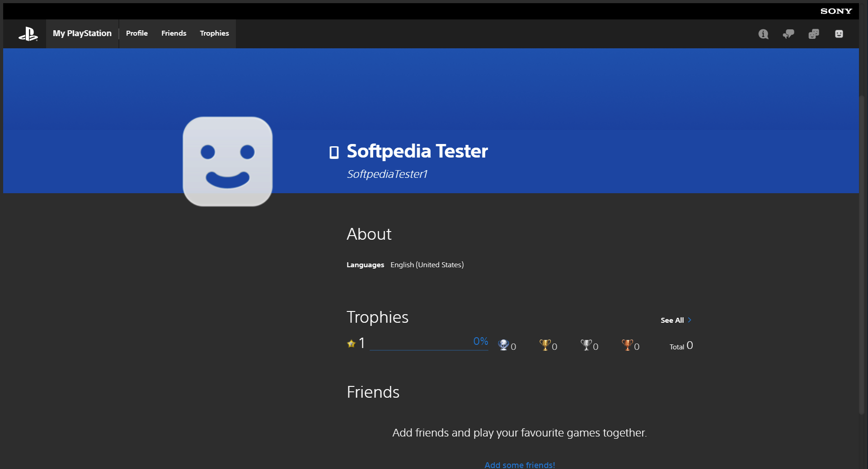This screenshot has width=868, height=469.
Task: Click the gold star trophy level icon
Action: pyautogui.click(x=351, y=344)
